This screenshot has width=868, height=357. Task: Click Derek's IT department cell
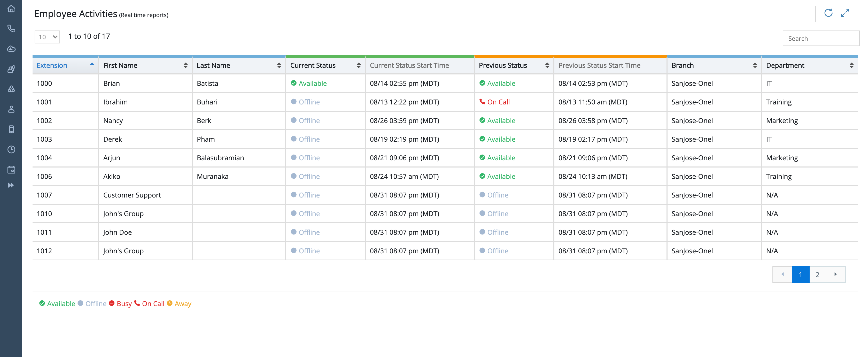click(x=809, y=139)
